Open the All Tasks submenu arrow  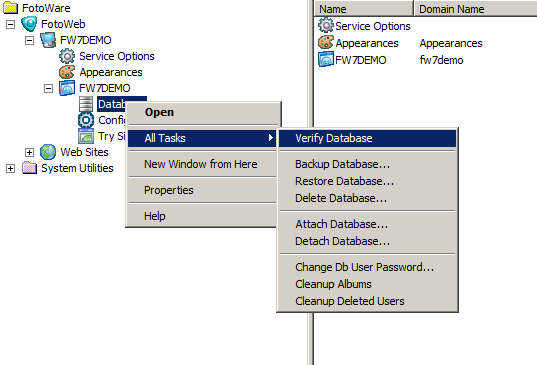click(271, 138)
